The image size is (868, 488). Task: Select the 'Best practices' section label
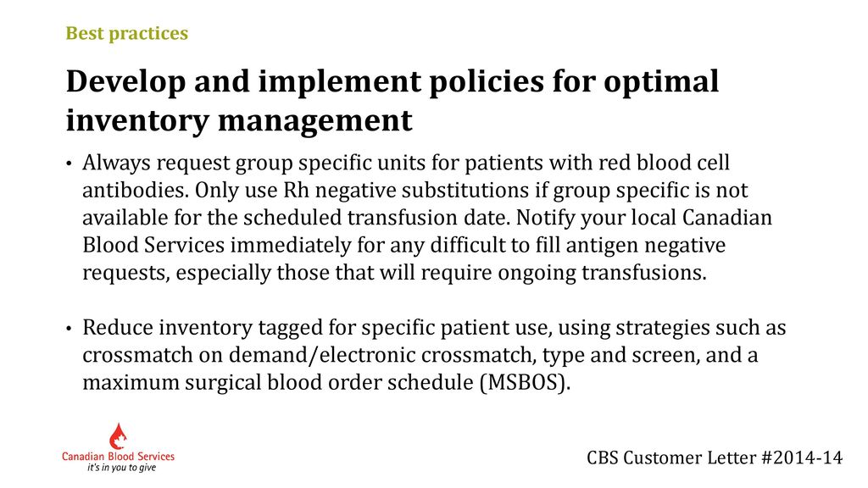127,33
